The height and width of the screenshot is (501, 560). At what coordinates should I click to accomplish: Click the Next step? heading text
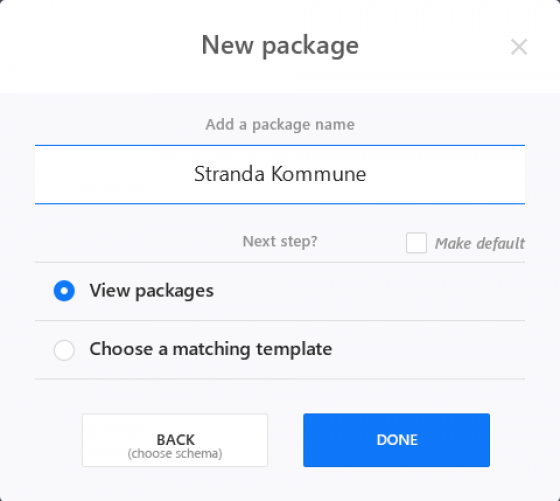tap(280, 241)
